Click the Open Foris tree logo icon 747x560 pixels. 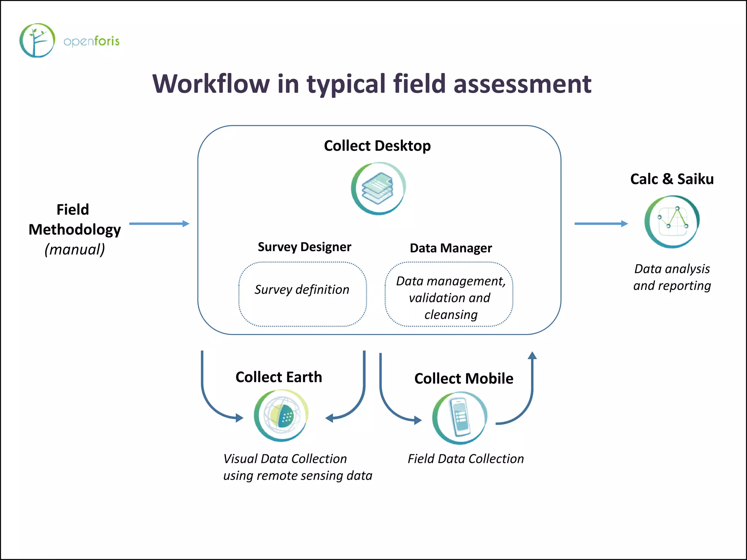coord(37,40)
